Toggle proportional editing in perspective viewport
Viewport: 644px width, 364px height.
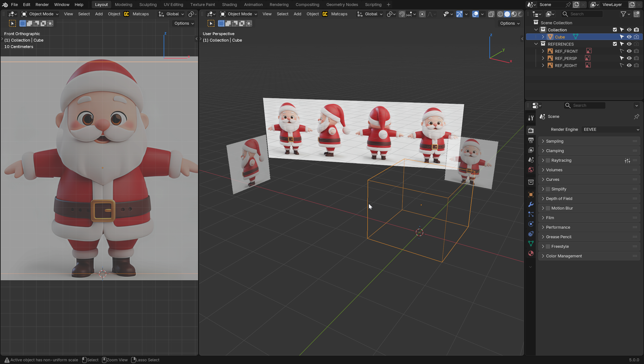click(x=422, y=14)
